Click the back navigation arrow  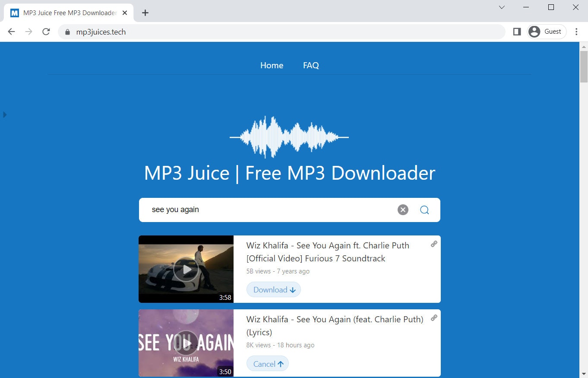click(x=11, y=32)
